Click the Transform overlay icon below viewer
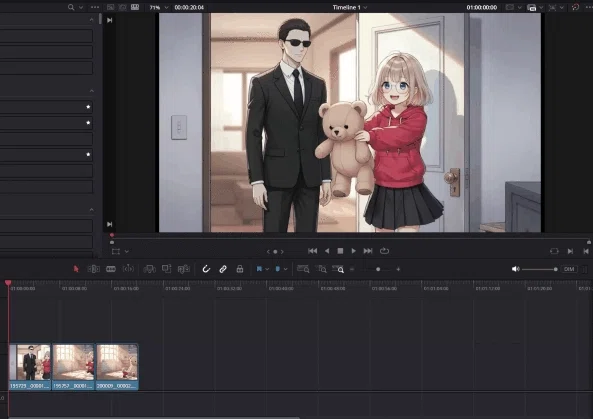Screen dimensions: 593x419 click(x=116, y=251)
